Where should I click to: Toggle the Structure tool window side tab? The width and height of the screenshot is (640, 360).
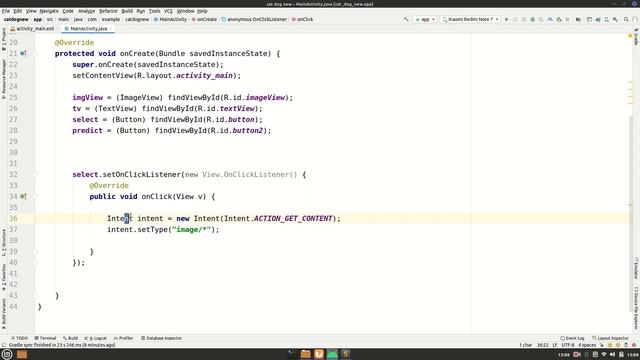(x=4, y=242)
